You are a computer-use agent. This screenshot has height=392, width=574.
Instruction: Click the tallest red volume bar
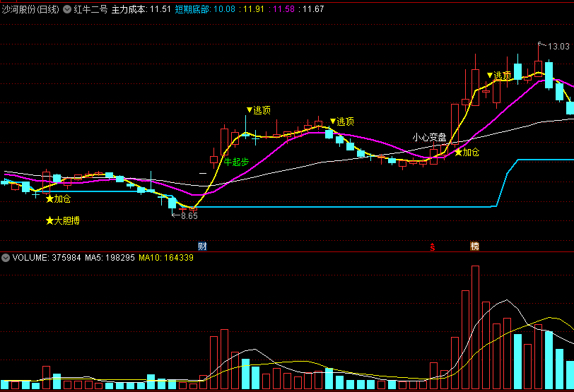coord(475,327)
